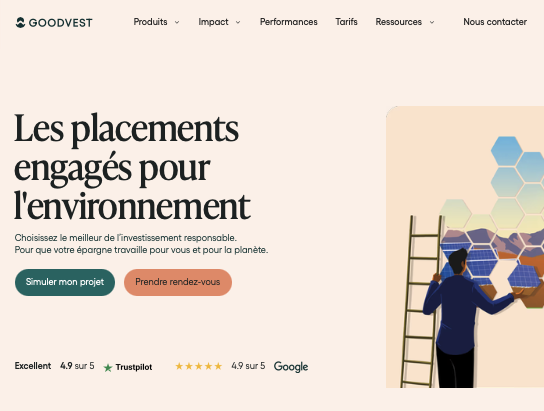Image resolution: width=544 pixels, height=411 pixels.
Task: Click the solar panel ladder illustration
Action: [x=465, y=247]
